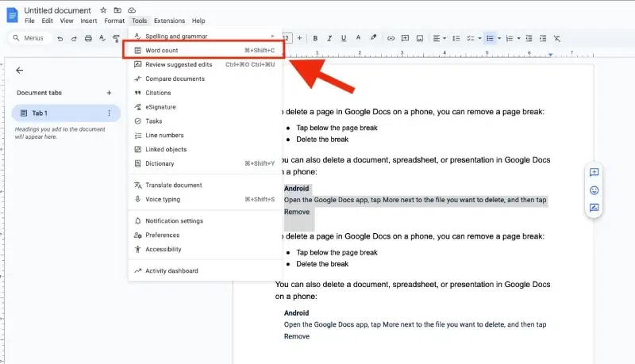Click the Decrease indent icon

529,38
